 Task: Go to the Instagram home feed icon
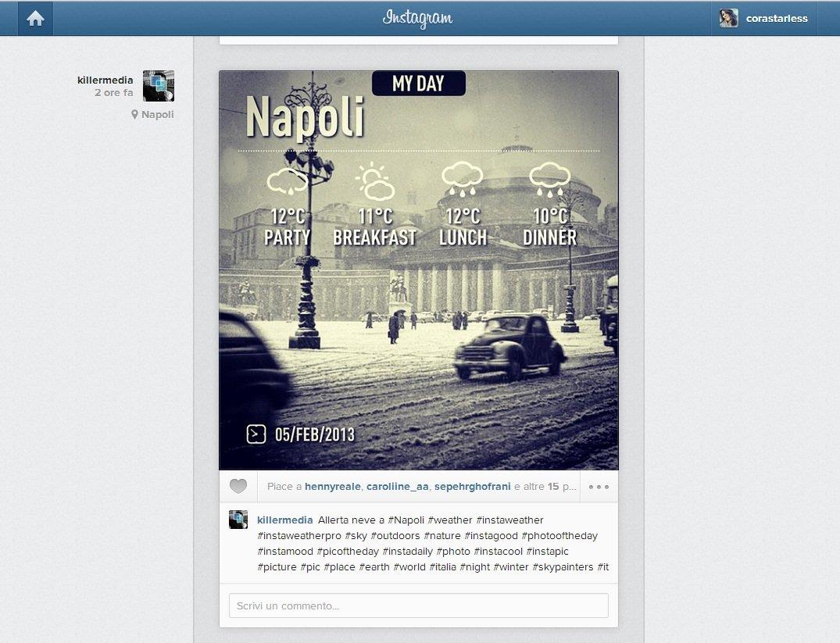35,19
